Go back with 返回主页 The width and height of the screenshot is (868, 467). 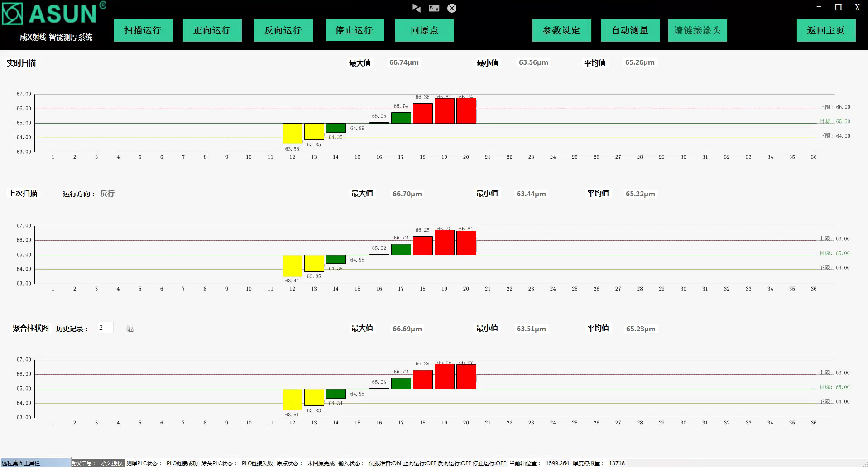pos(826,30)
